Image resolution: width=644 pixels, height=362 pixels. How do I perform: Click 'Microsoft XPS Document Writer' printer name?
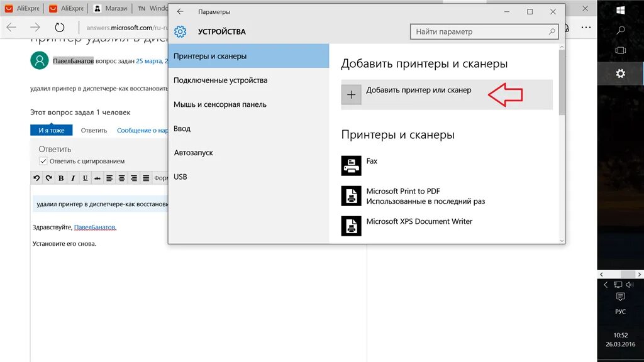tap(419, 221)
